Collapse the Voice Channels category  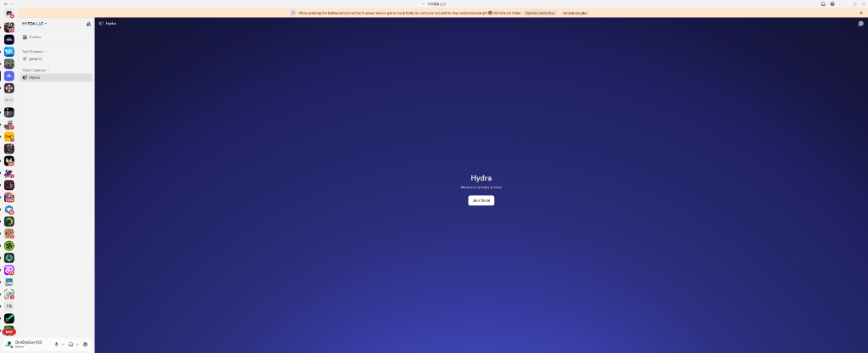click(36, 70)
